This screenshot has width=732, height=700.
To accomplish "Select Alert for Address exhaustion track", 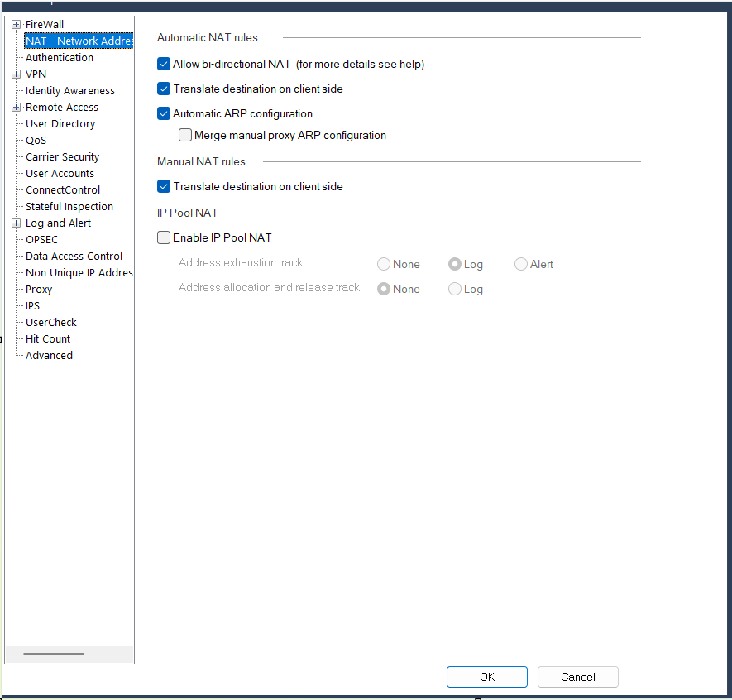I will tap(520, 264).
